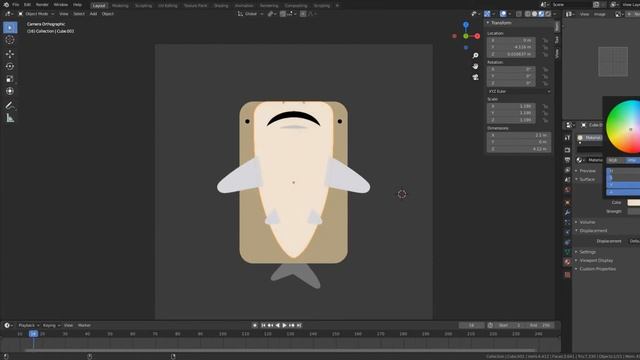Click the green Y axis gizmo ball

[x=466, y=36]
